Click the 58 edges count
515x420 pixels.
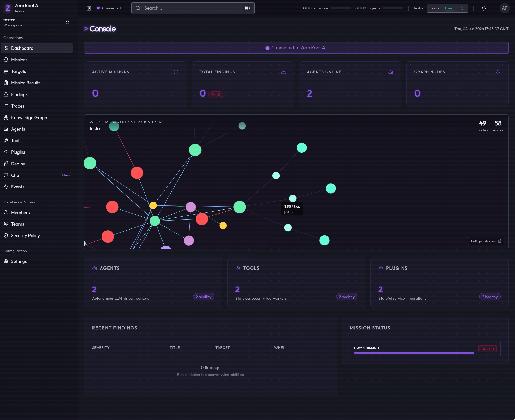tap(498, 126)
